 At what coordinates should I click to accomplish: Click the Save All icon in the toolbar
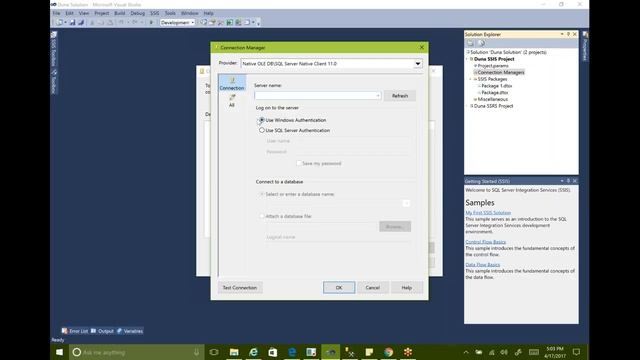point(81,22)
